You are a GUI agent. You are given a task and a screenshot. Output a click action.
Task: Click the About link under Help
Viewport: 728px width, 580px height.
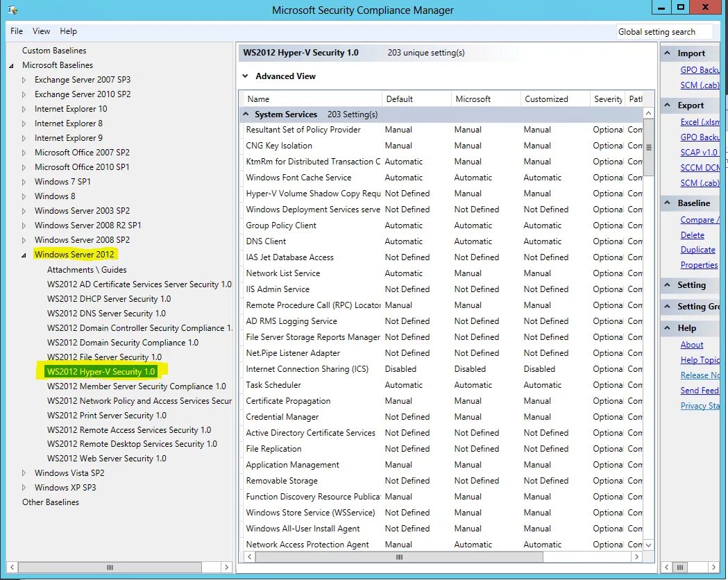tap(692, 345)
